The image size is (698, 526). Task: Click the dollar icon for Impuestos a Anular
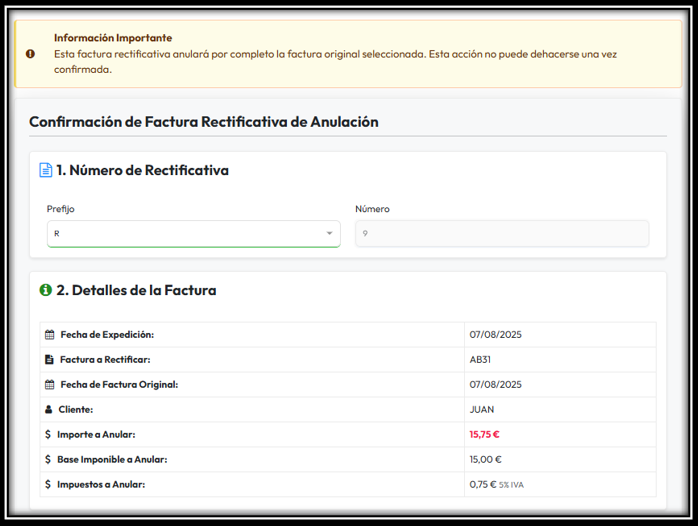coord(48,485)
